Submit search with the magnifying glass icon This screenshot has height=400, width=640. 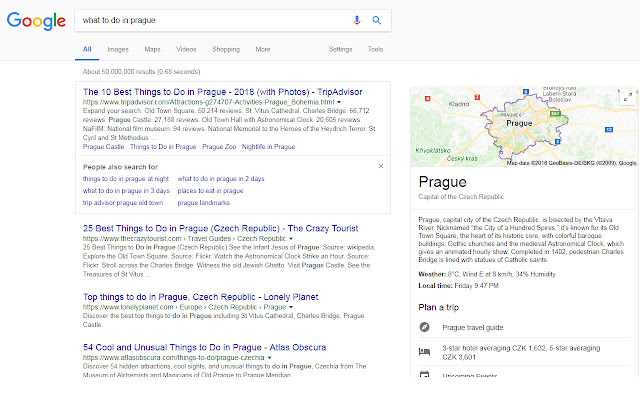(x=376, y=20)
